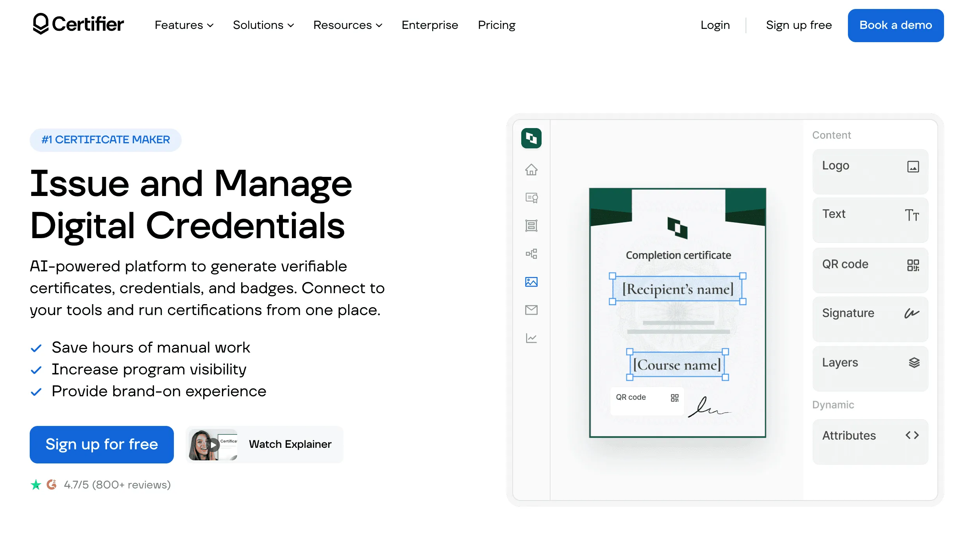Click Sign up free in header

799,25
